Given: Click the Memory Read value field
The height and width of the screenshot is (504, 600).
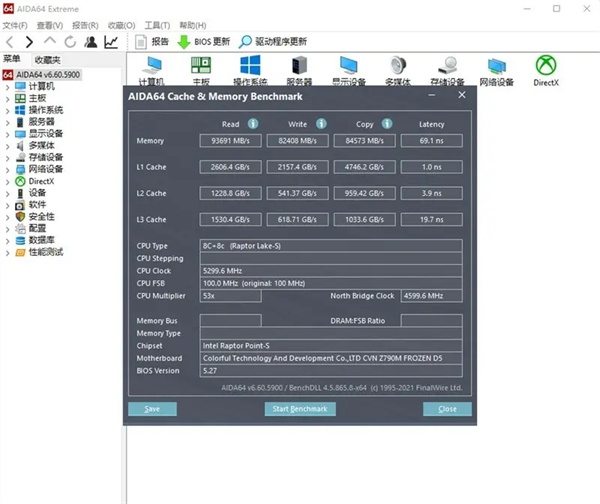Looking at the screenshot, I should (x=231, y=141).
